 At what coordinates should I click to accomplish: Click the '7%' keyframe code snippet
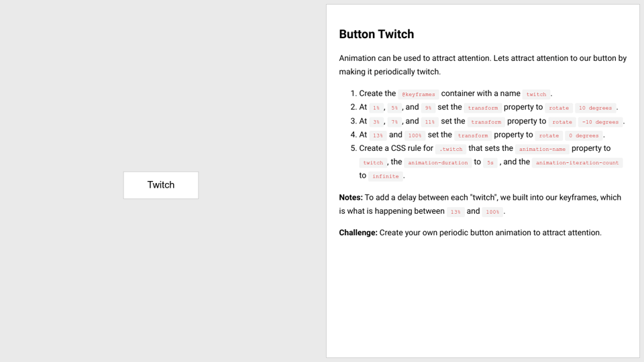coord(394,122)
